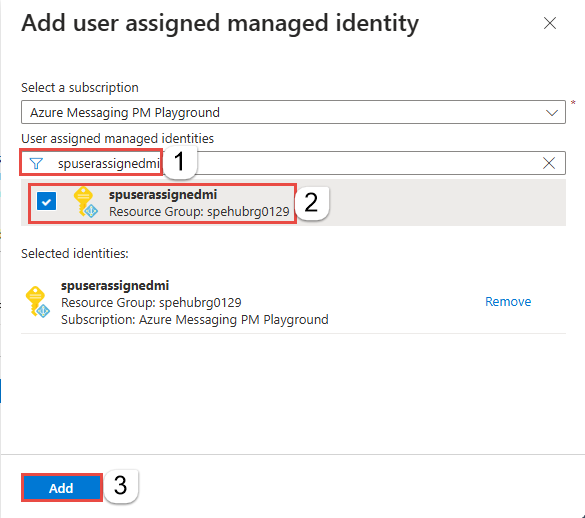The height and width of the screenshot is (518, 585).
Task: Click into the identities filter text field
Action: coord(293,163)
